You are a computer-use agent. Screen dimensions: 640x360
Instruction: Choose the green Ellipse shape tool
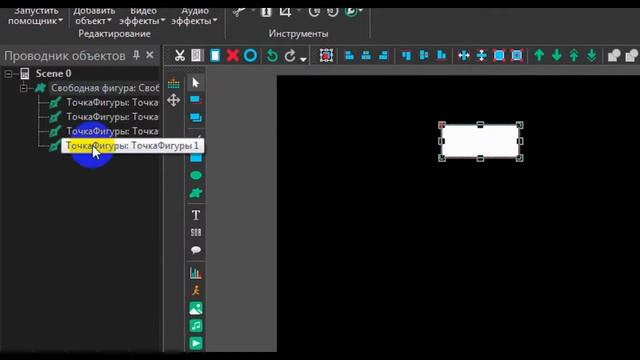196,176
